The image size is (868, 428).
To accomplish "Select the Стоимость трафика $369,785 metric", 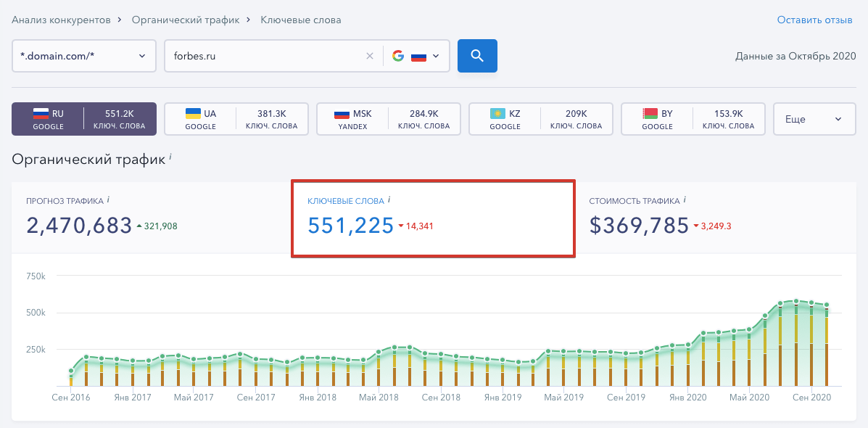I will click(x=716, y=218).
